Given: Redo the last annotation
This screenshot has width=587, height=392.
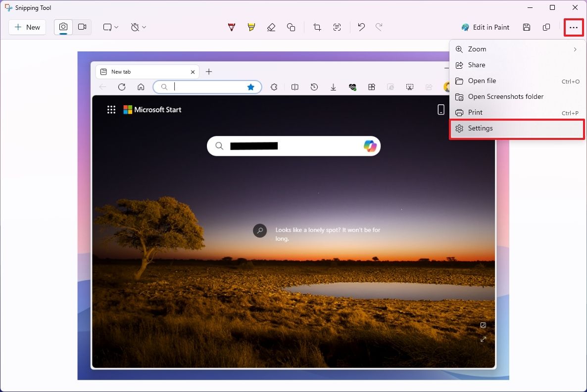Looking at the screenshot, I should click(x=379, y=27).
